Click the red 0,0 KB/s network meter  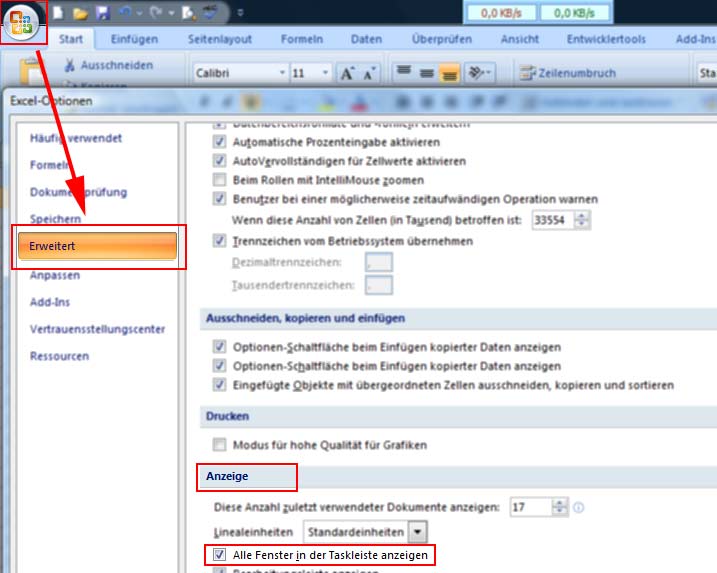click(501, 13)
